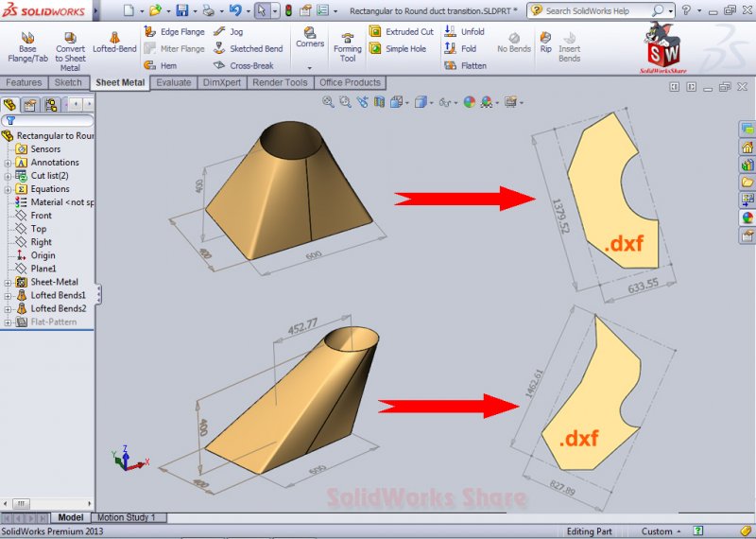Select the Jog tool

coord(228,32)
